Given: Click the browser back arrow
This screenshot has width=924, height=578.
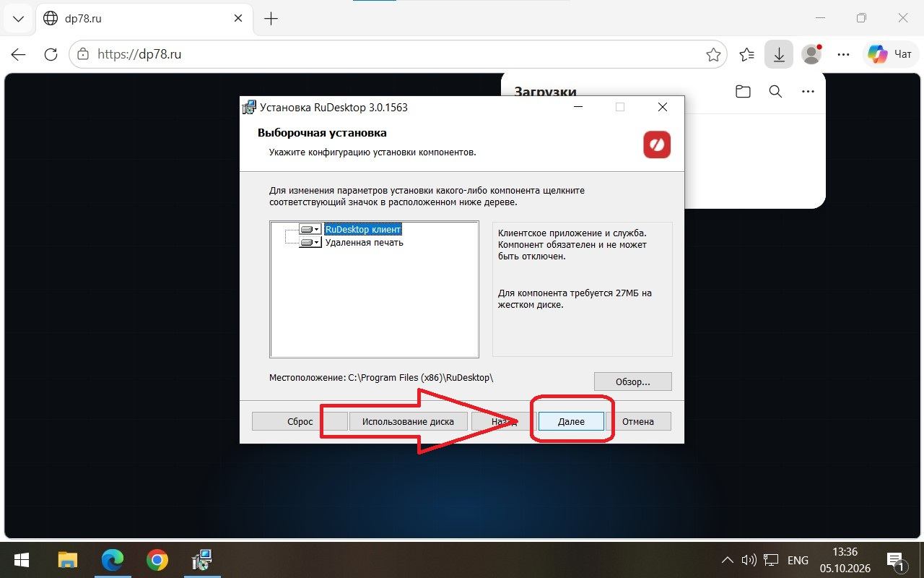Looking at the screenshot, I should coord(19,54).
